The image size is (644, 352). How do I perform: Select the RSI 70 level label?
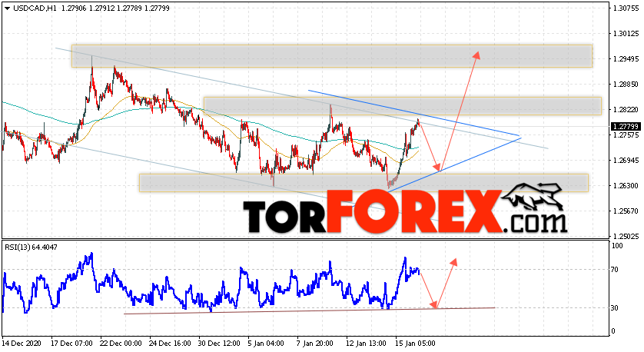click(615, 270)
